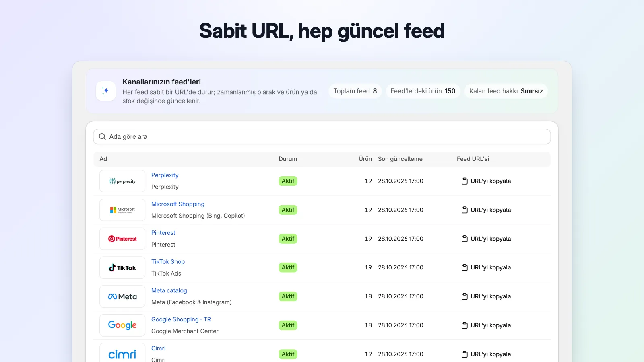
Task: Click 'URL'yi kopyala' text in Meta catalog row
Action: (491, 296)
